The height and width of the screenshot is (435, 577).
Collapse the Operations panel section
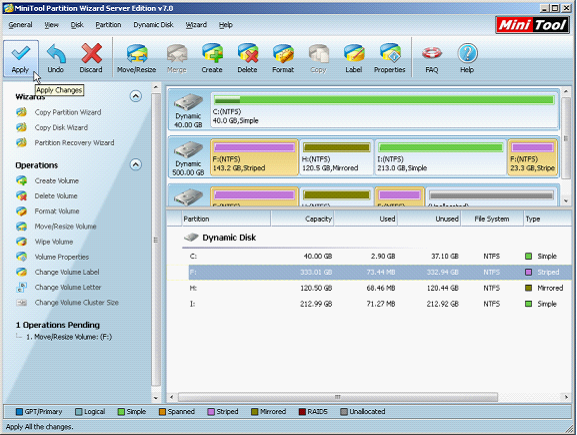[136, 165]
